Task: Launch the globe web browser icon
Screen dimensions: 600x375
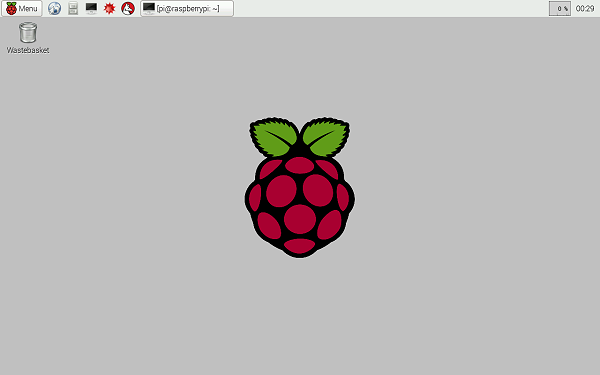Action: 54,8
